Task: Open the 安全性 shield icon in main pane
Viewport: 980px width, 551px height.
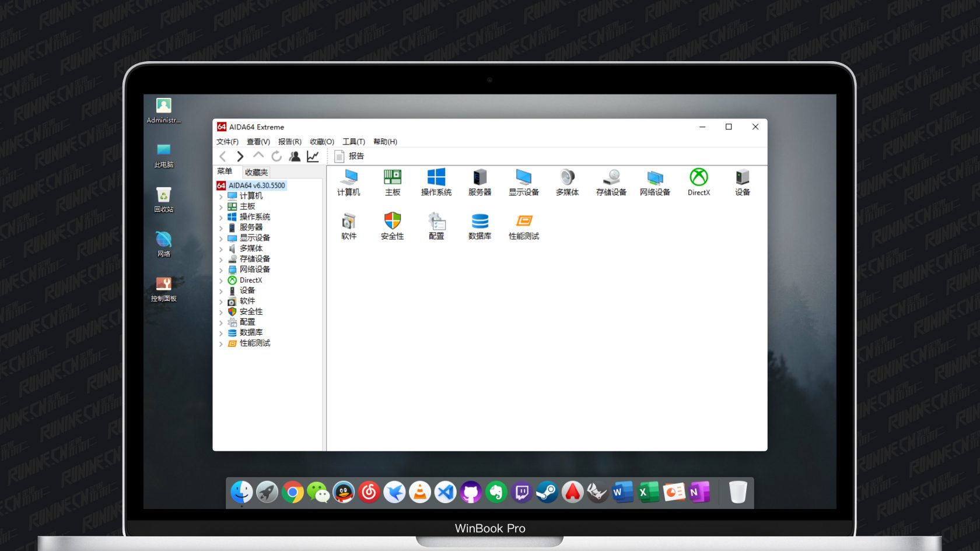Action: click(393, 226)
